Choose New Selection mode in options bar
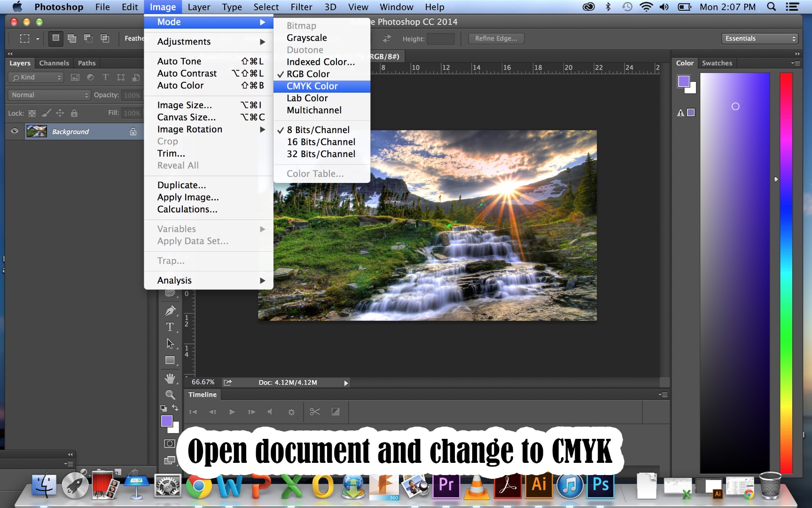This screenshot has height=508, width=812. click(x=55, y=39)
